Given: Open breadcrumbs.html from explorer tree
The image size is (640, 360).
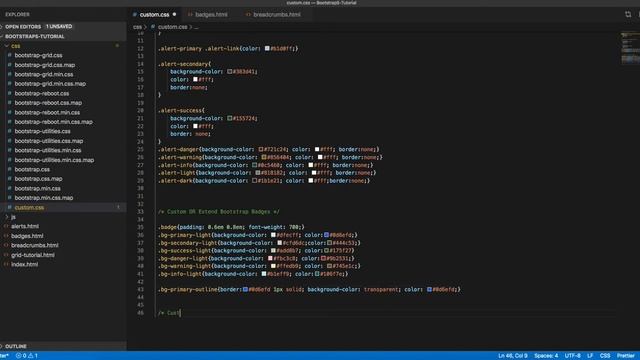Looking at the screenshot, I should tap(35, 245).
